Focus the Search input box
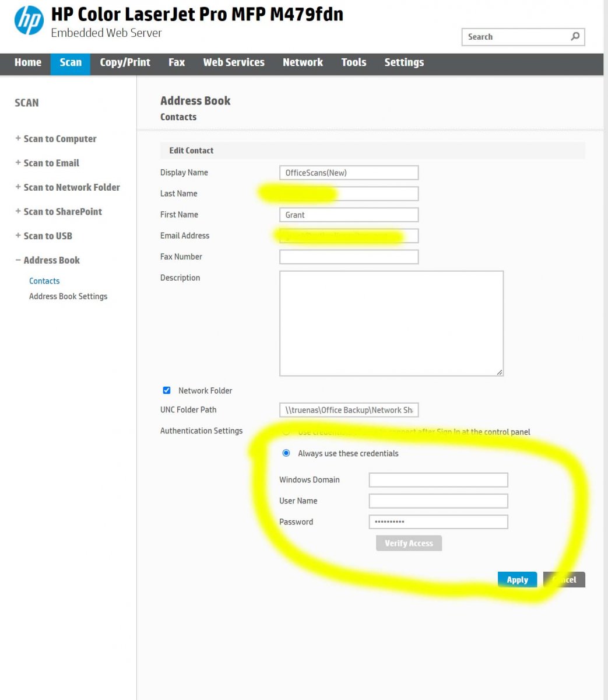The image size is (608, 700). (x=523, y=37)
